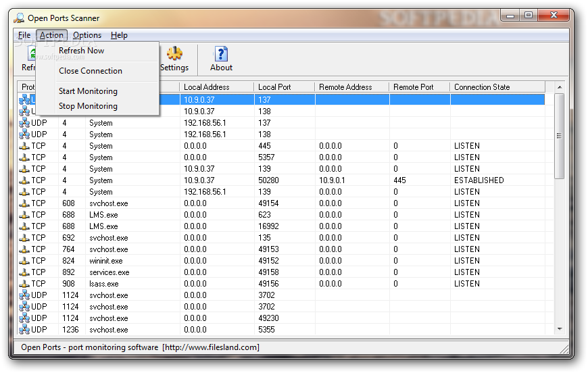Click the TCP icon in the wininit.exe row
Image resolution: width=588 pixels, height=373 pixels.
24,261
